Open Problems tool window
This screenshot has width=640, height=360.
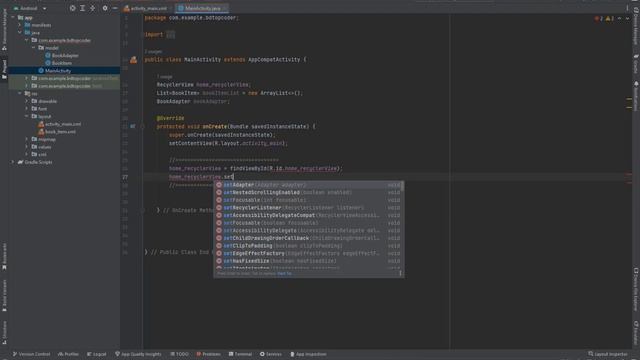coord(209,354)
